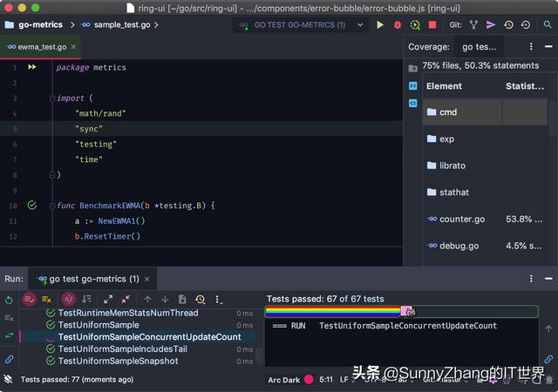
Task: Close the go test go-metrics run tab
Action: (x=147, y=280)
